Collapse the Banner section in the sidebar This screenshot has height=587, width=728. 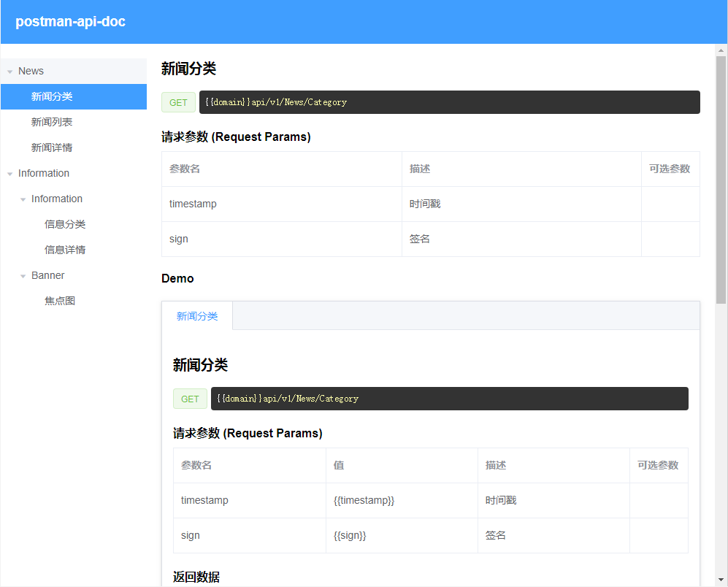(22, 275)
